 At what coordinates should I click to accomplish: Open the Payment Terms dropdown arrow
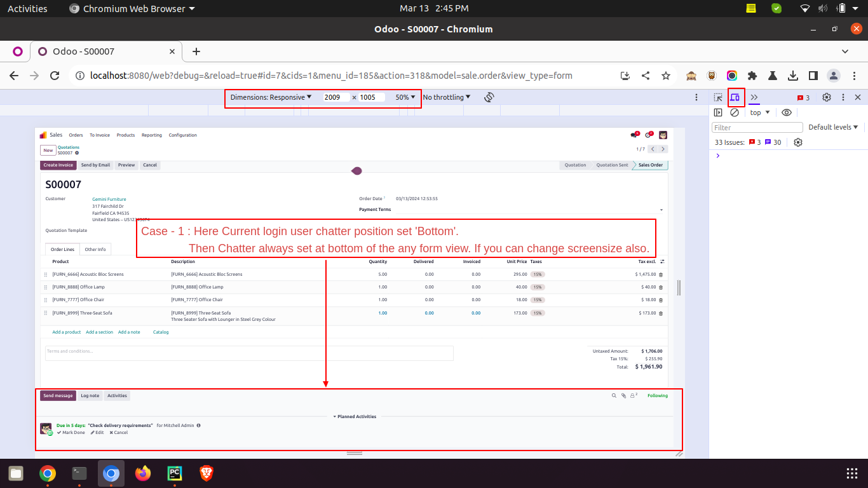[661, 210]
